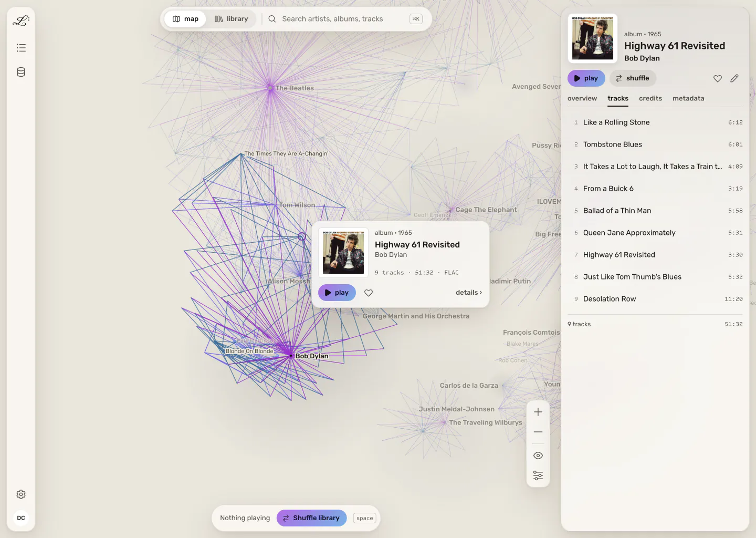The height and width of the screenshot is (538, 756).
Task: Click the album cover in the side panel
Action: 593,38
